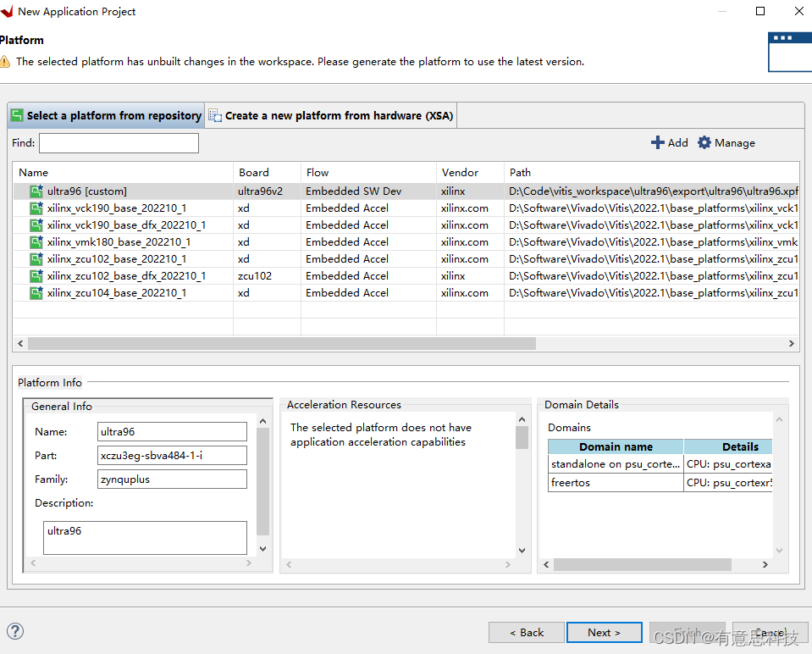Click the platform table scroll right arrow
Viewport: 812px width, 654px height.
click(792, 344)
